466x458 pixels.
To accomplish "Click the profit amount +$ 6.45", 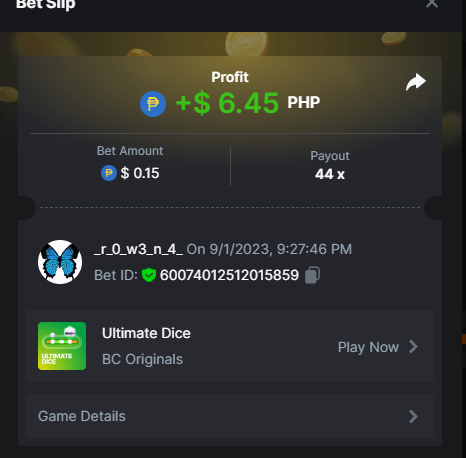I will 227,103.
